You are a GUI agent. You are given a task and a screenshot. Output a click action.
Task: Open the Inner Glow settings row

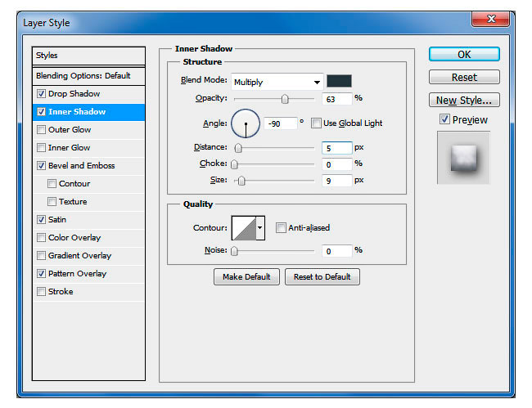point(88,147)
